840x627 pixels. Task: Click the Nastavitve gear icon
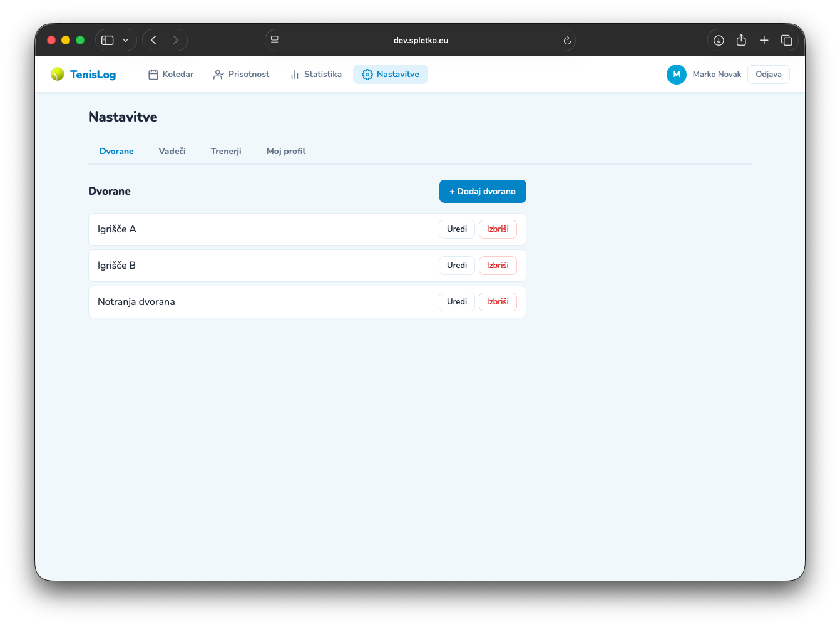point(367,75)
